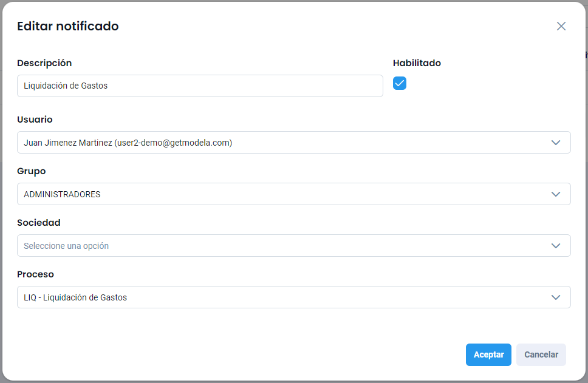Expand the Usuario dropdown chevron arrow
Viewport: 588px width, 383px height.
(555, 143)
